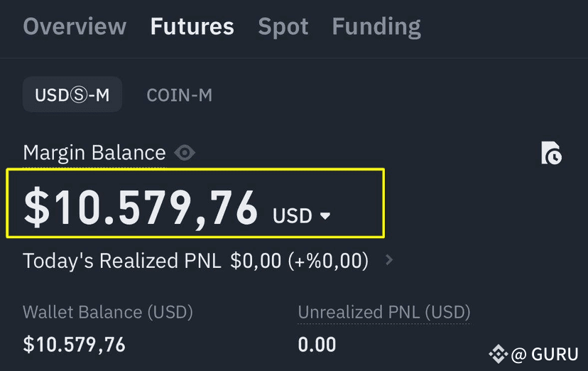Switch to COIN-M futures
This screenshot has height=371, width=588.
179,95
